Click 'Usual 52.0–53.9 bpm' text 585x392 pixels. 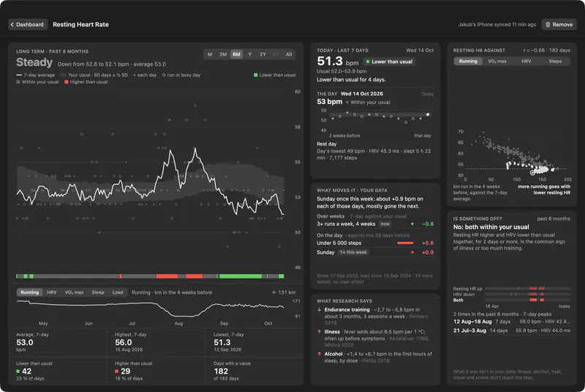pyautogui.click(x=341, y=71)
